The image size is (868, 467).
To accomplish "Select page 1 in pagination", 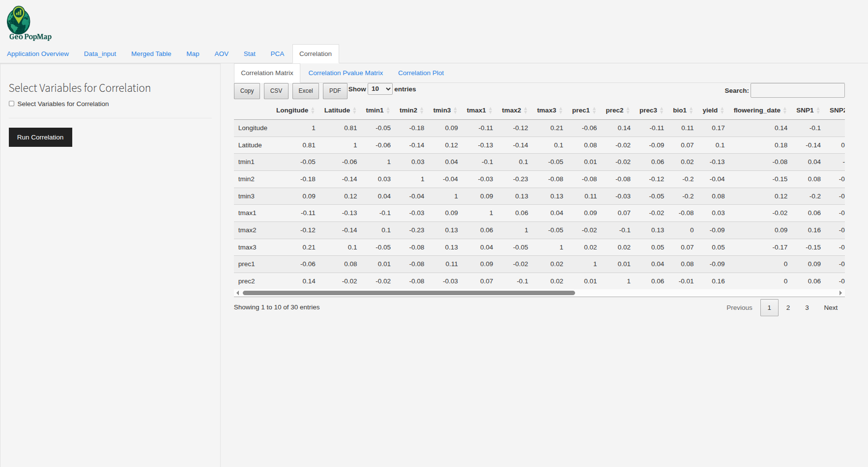I will (x=769, y=308).
